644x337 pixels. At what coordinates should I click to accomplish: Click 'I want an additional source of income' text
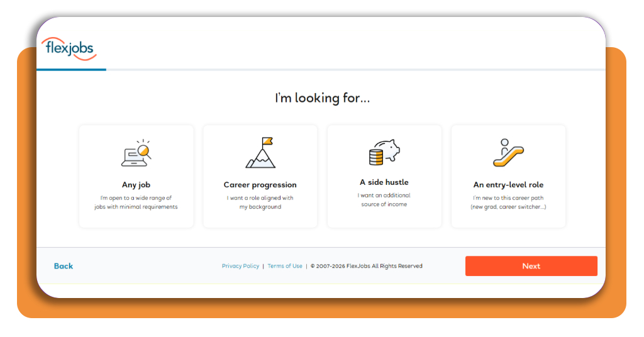[384, 200]
